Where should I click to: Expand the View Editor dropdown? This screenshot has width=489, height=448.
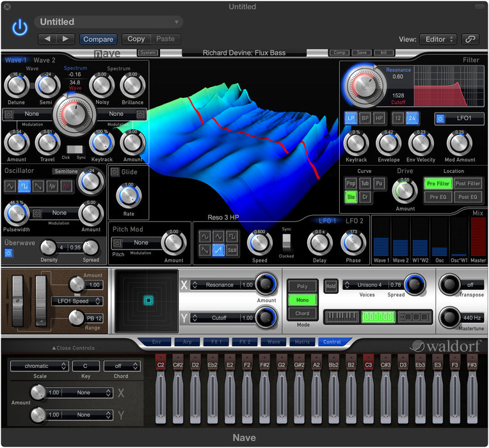440,39
